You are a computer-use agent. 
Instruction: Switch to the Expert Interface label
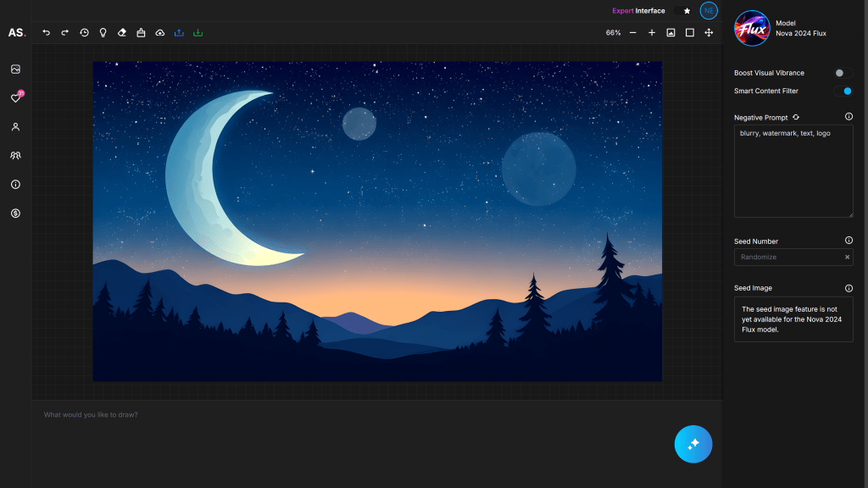(638, 11)
